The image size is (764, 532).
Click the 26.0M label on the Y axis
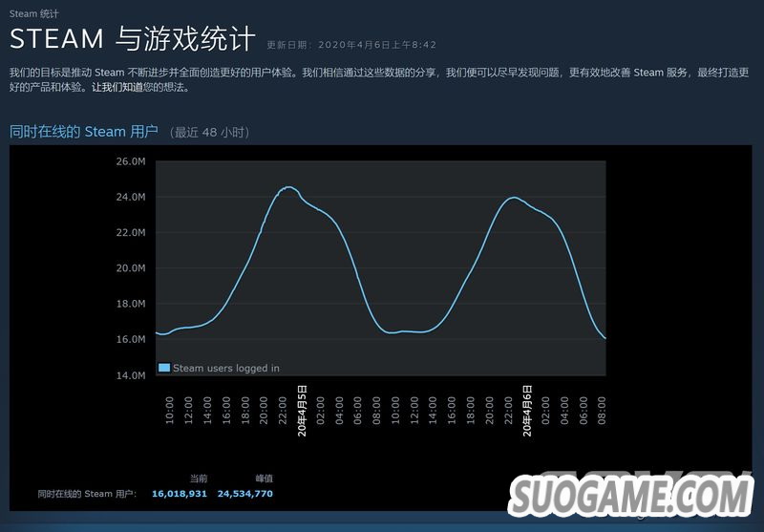(130, 161)
